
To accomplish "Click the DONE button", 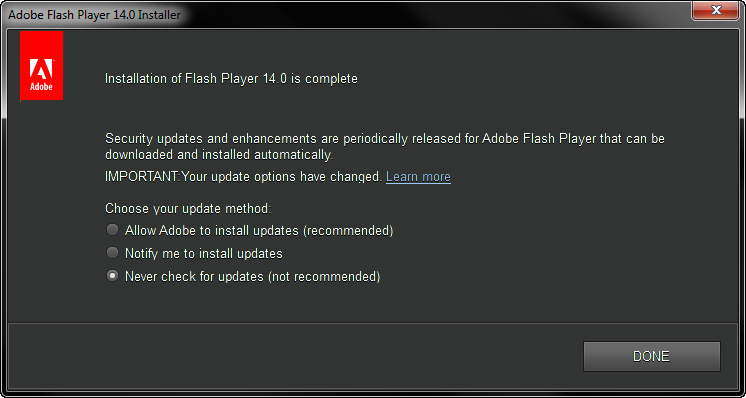I will [651, 356].
